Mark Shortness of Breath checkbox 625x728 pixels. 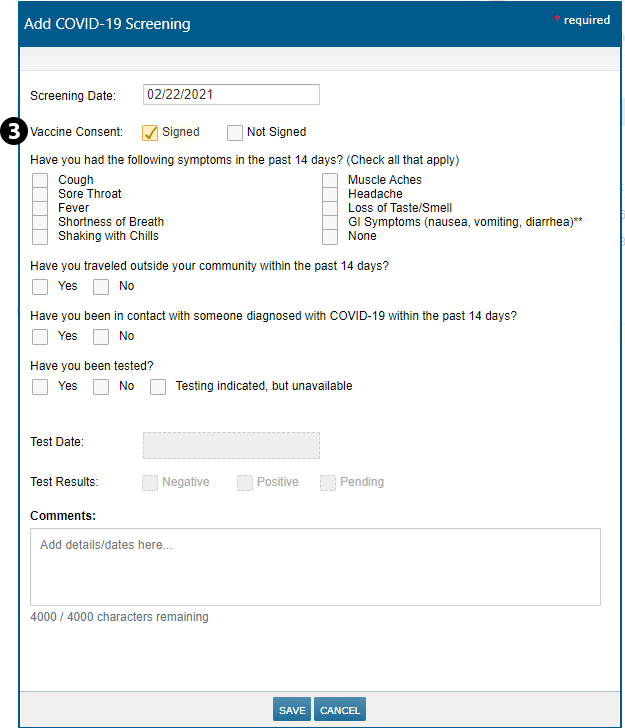40,223
